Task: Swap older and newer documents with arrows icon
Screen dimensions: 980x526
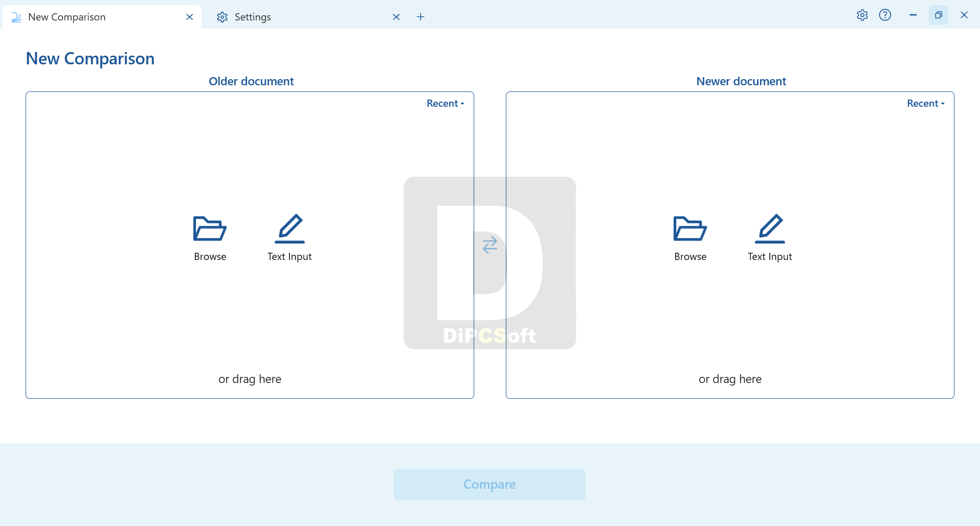Action: click(490, 245)
